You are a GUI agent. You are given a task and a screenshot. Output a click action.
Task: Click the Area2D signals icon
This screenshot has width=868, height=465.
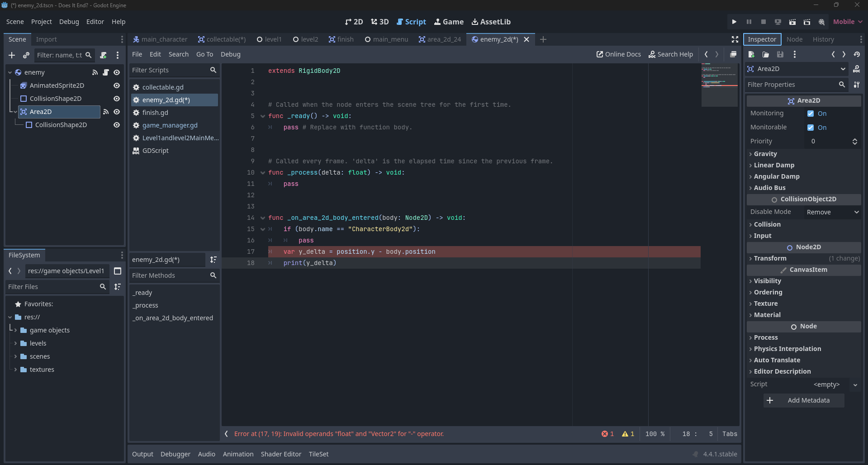click(x=106, y=112)
